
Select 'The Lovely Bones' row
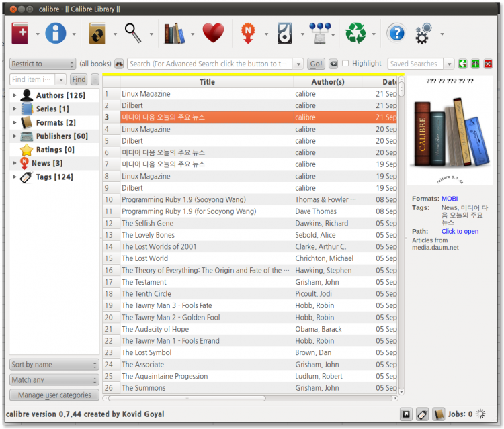tap(250, 235)
